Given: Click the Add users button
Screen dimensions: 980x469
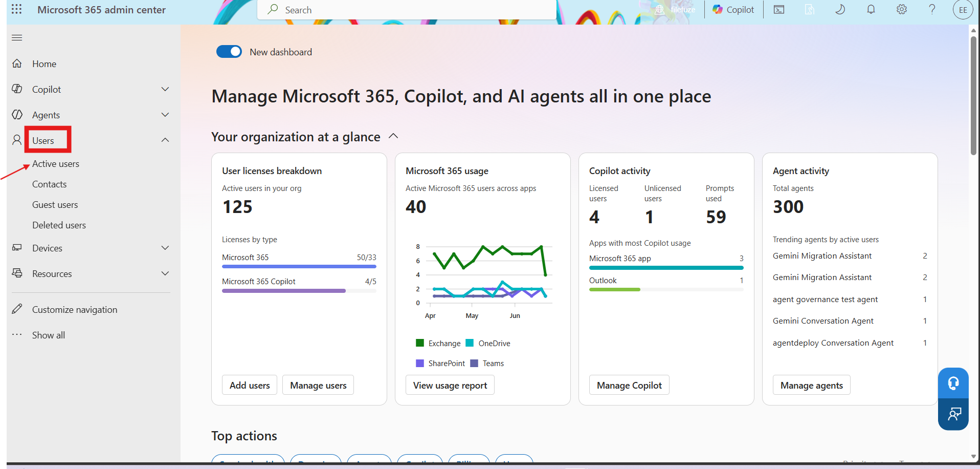Looking at the screenshot, I should pyautogui.click(x=250, y=385).
